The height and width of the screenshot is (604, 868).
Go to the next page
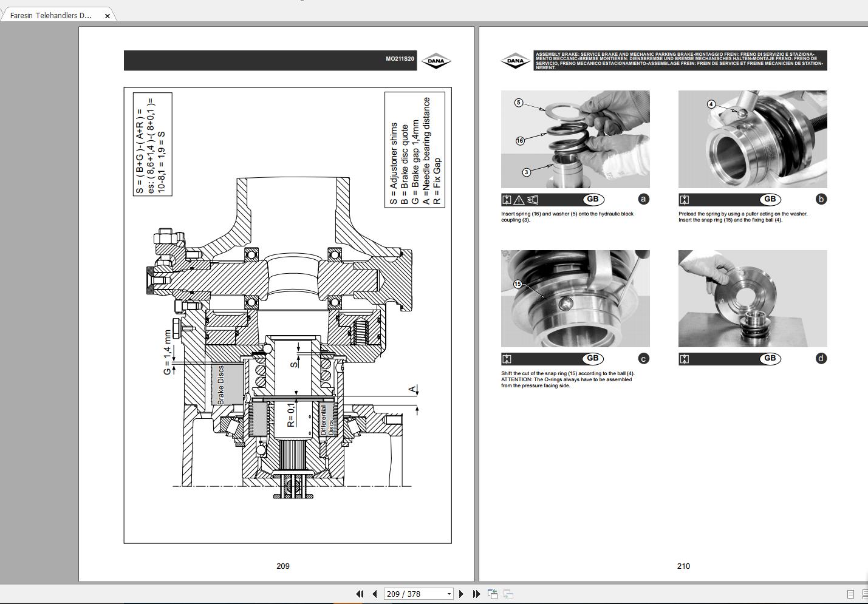click(461, 594)
